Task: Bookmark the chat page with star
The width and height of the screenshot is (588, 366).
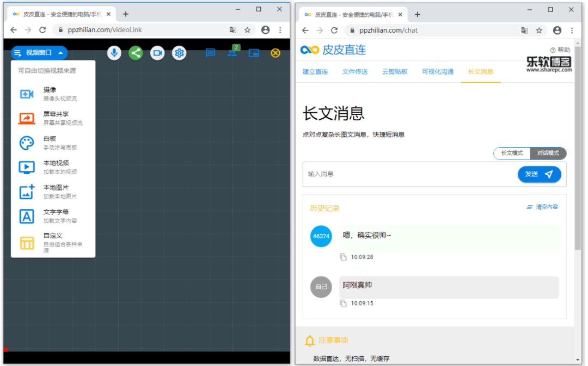Action: pos(539,30)
